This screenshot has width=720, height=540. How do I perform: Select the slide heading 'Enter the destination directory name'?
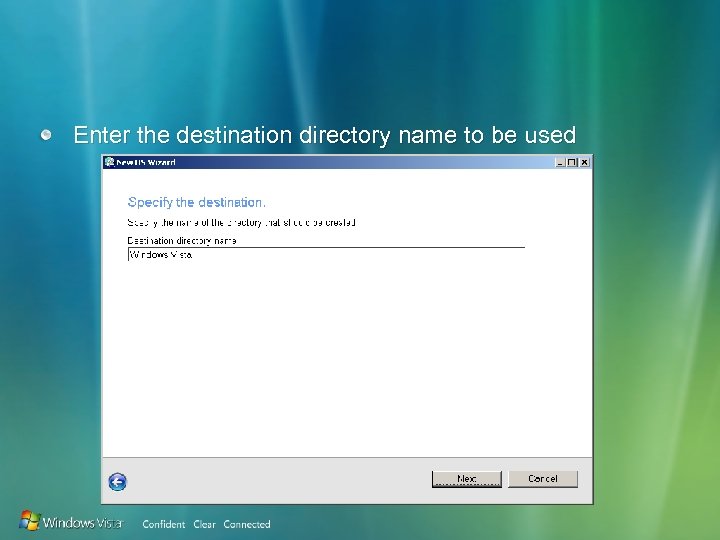click(x=265, y=135)
